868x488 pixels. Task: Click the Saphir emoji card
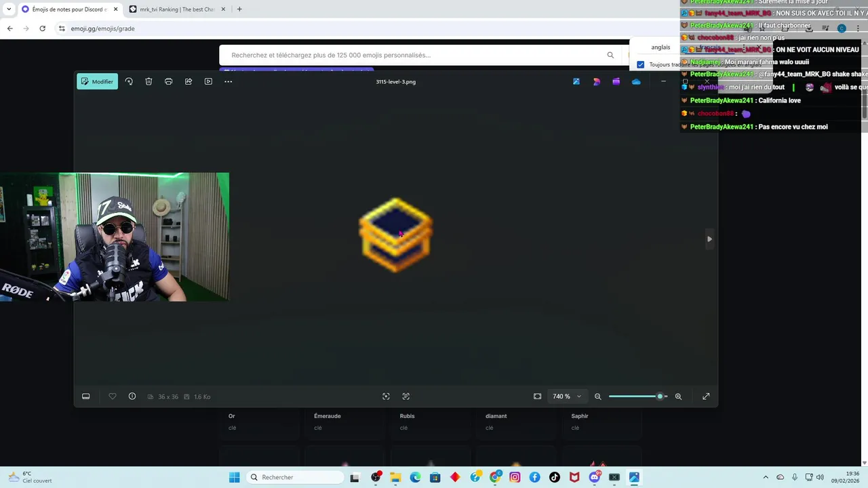602,422
